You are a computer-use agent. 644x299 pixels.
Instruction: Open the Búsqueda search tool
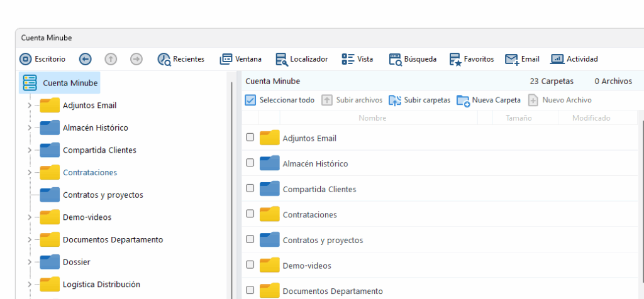coord(413,59)
